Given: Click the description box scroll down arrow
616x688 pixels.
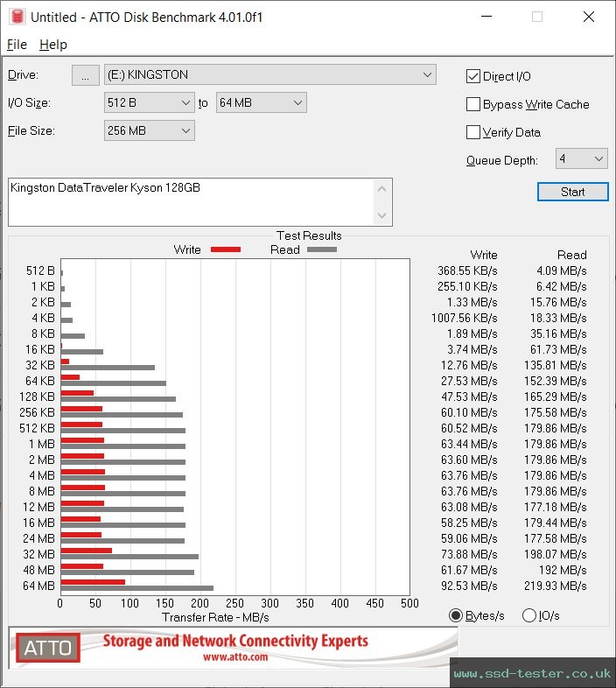Looking at the screenshot, I should 381,215.
